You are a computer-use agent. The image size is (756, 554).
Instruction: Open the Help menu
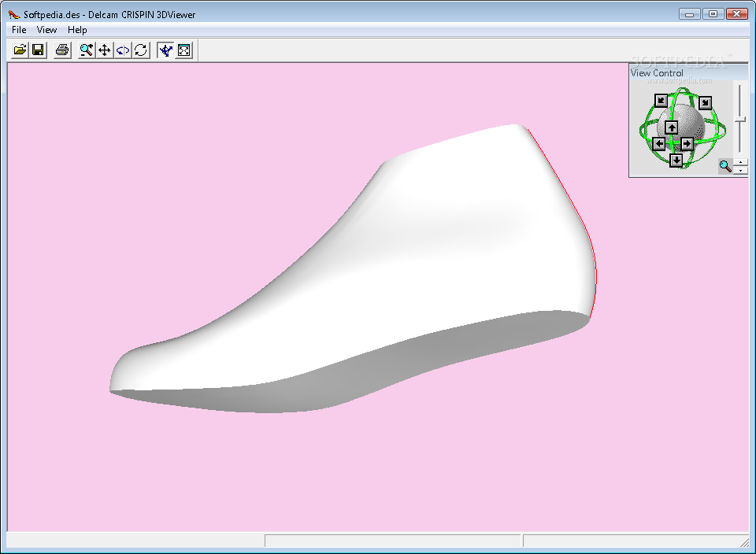coord(77,30)
